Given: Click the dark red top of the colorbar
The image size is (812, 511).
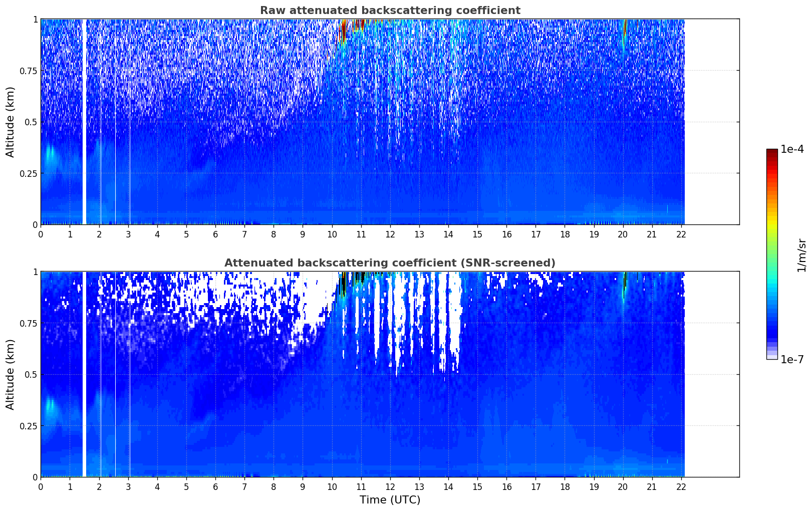Looking at the screenshot, I should pyautogui.click(x=771, y=152).
